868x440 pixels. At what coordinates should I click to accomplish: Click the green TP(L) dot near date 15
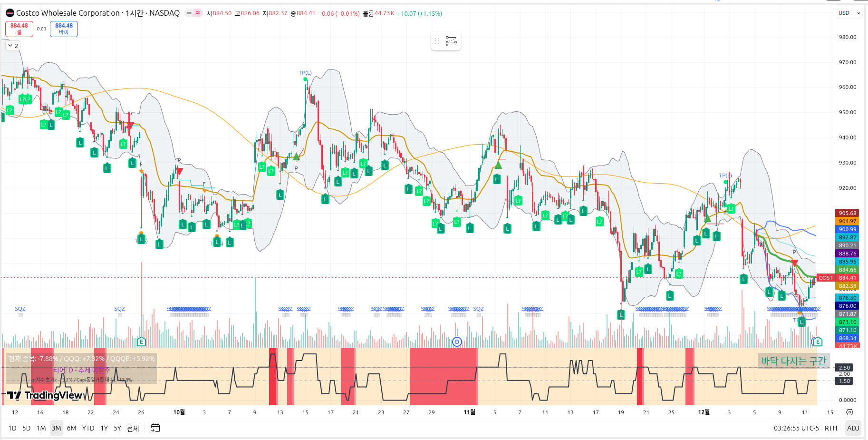[x=305, y=79]
